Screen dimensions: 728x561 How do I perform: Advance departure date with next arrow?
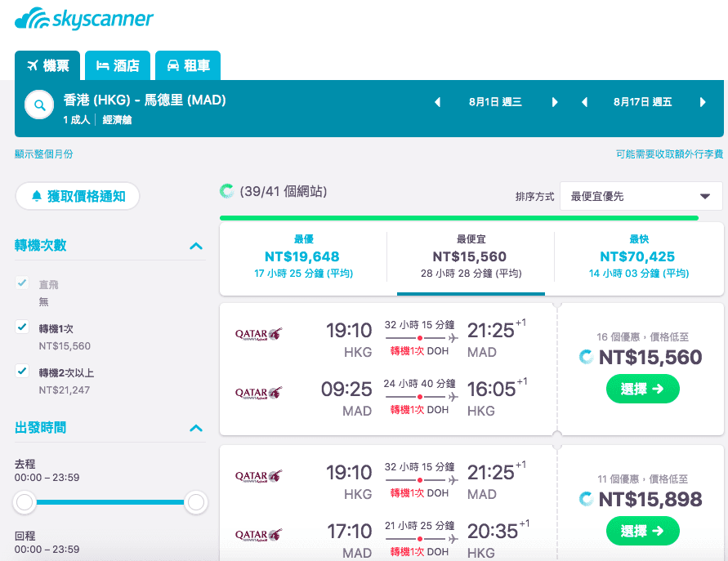coord(554,102)
